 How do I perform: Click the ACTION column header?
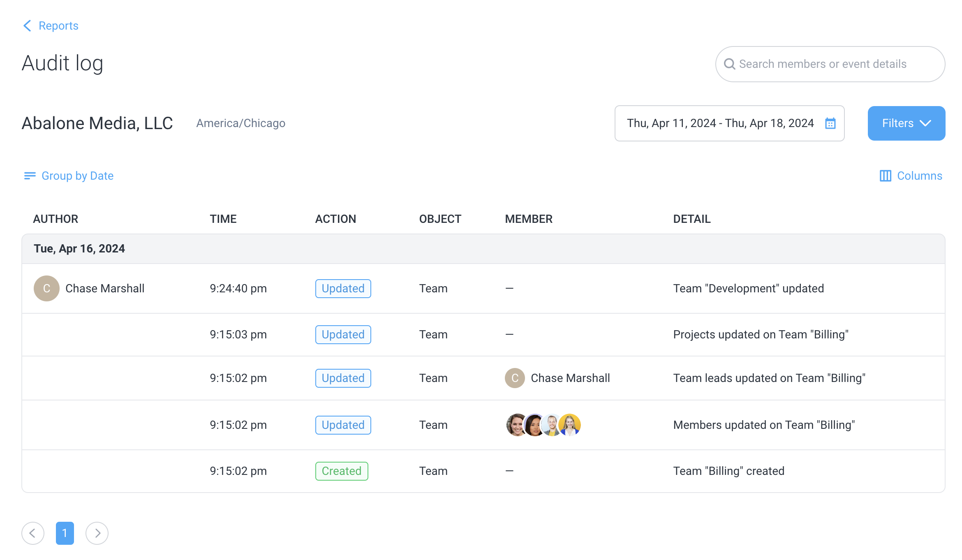click(335, 219)
